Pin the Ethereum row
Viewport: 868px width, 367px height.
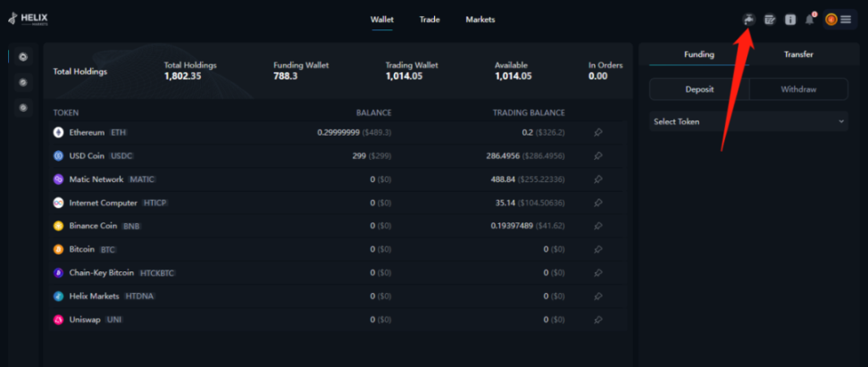click(597, 133)
